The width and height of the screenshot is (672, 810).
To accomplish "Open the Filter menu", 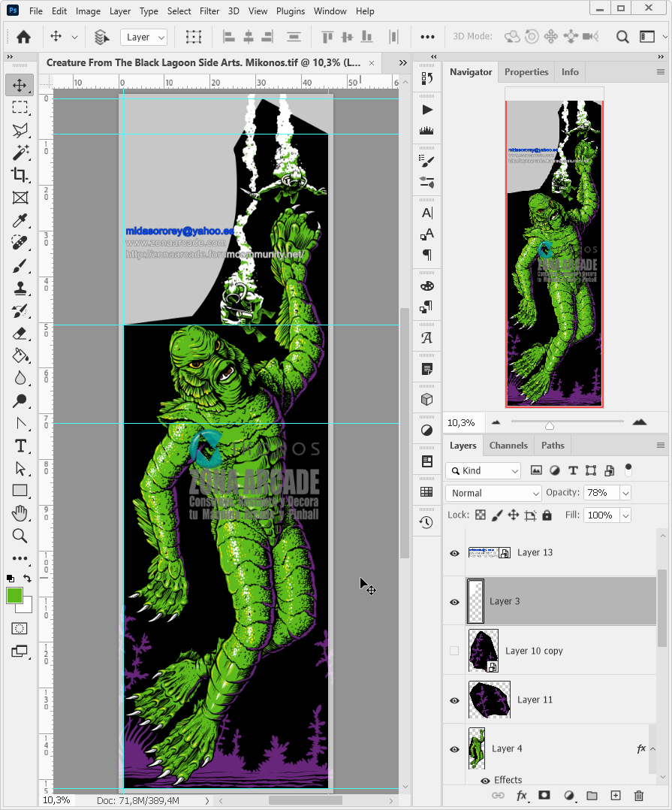I will (x=209, y=11).
